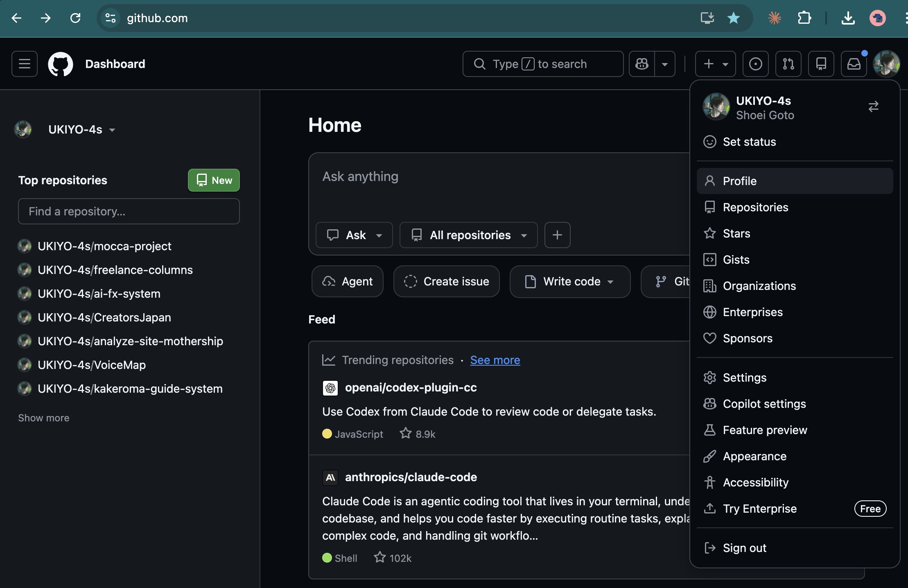Screen dimensions: 908x588
Task: Reload the page with the refresh icon
Action: click(75, 18)
